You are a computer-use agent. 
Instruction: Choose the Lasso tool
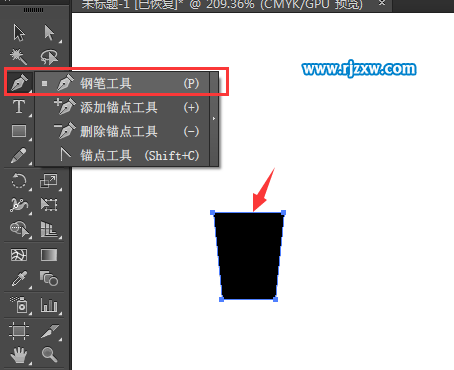[49, 57]
